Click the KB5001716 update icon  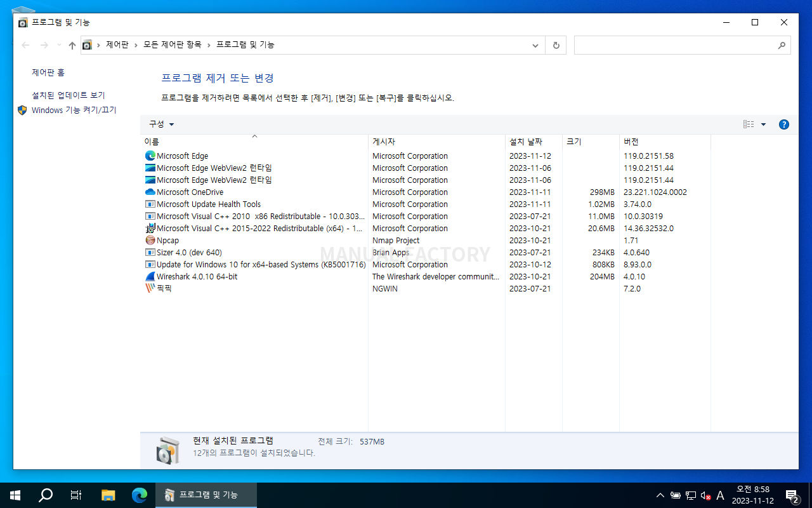coord(150,264)
